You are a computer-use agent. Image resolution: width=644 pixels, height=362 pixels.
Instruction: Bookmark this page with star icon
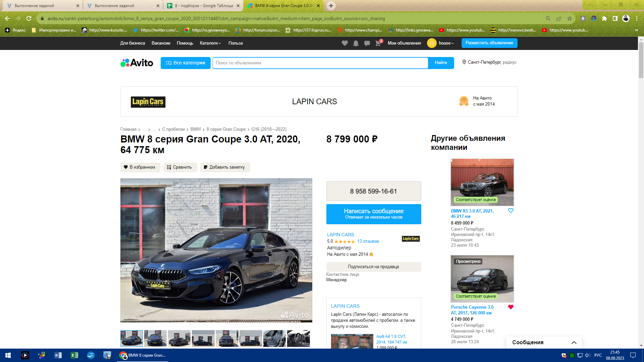point(570,19)
